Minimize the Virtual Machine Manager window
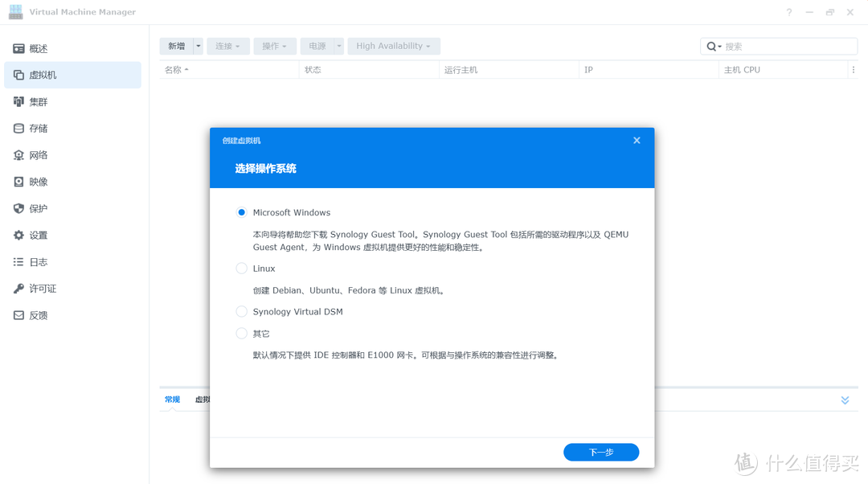 [809, 12]
